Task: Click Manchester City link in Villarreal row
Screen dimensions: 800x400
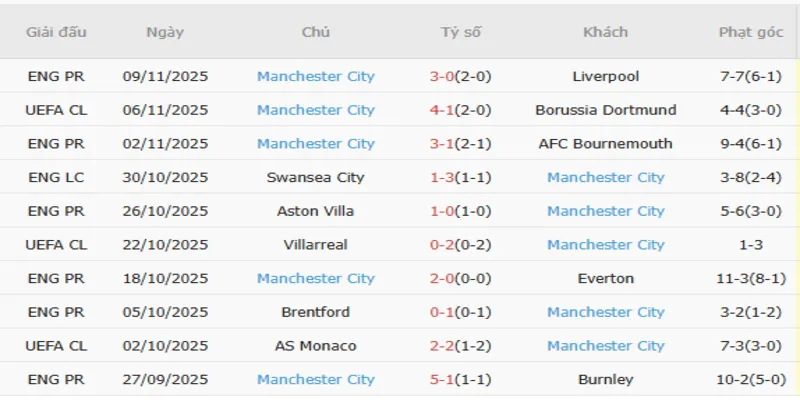Action: pos(605,245)
